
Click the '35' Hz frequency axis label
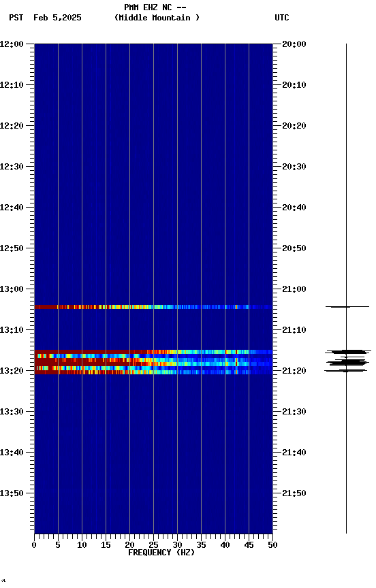click(201, 545)
